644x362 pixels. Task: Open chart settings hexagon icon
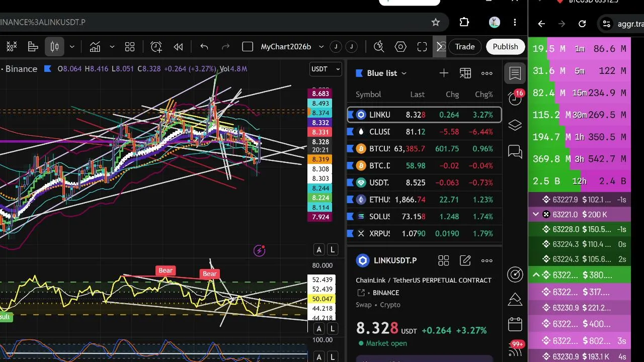pos(400,47)
